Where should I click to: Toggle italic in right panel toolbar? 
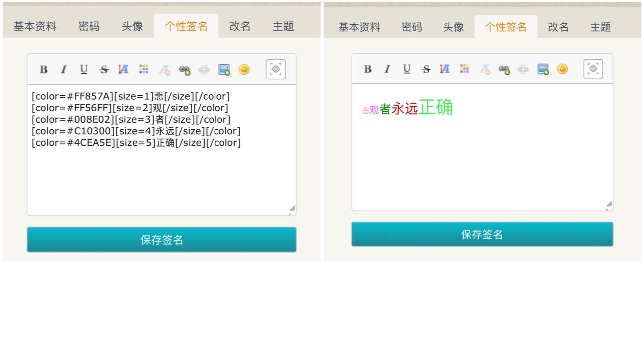click(387, 69)
